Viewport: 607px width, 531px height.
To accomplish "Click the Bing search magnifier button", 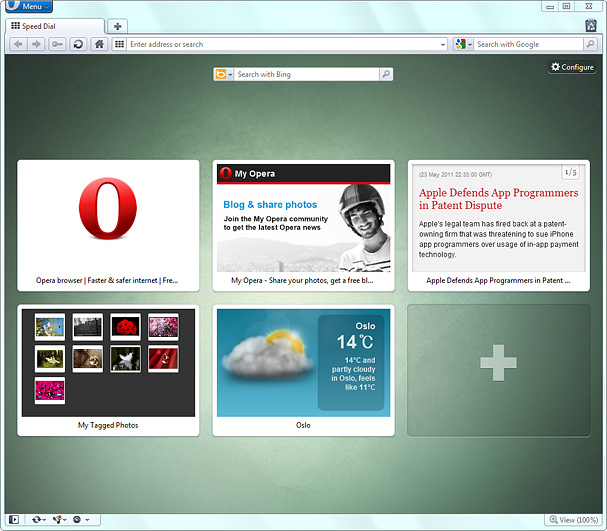I will [x=386, y=74].
